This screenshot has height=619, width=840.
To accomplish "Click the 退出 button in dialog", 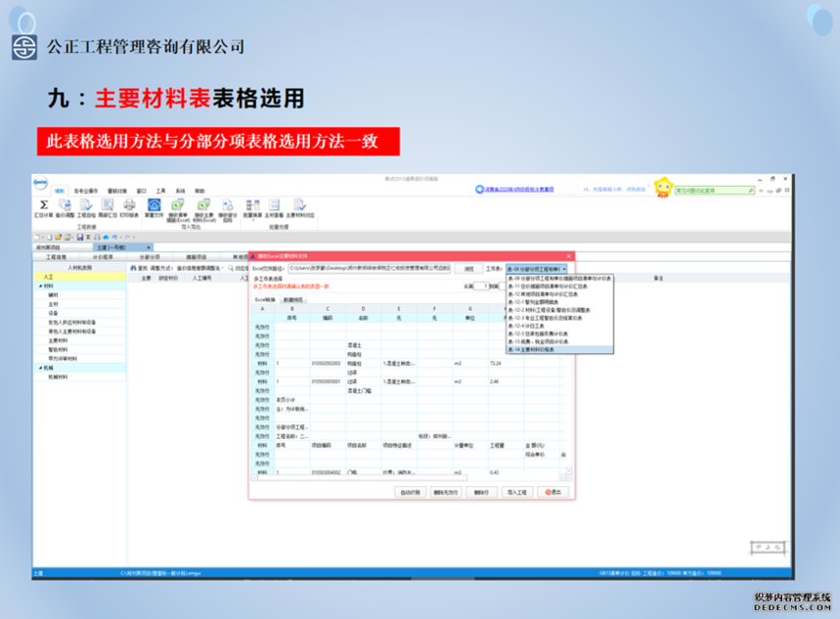I will point(553,492).
